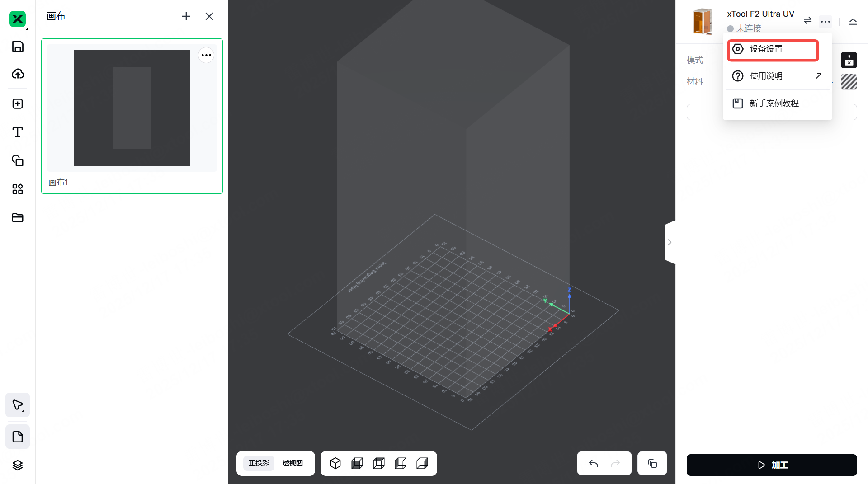Screen dimensions: 868x484
Task: Open the shapes tool
Action: [x=18, y=160]
